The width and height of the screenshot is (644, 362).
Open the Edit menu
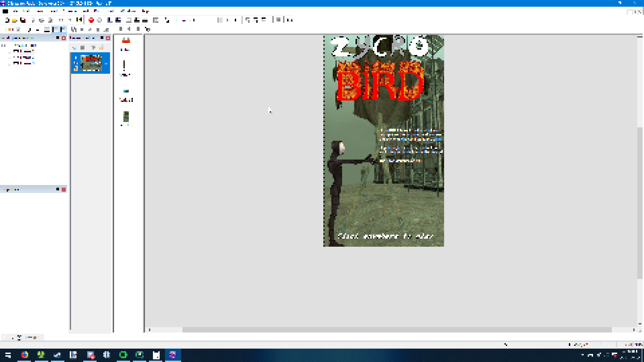coord(26,11)
